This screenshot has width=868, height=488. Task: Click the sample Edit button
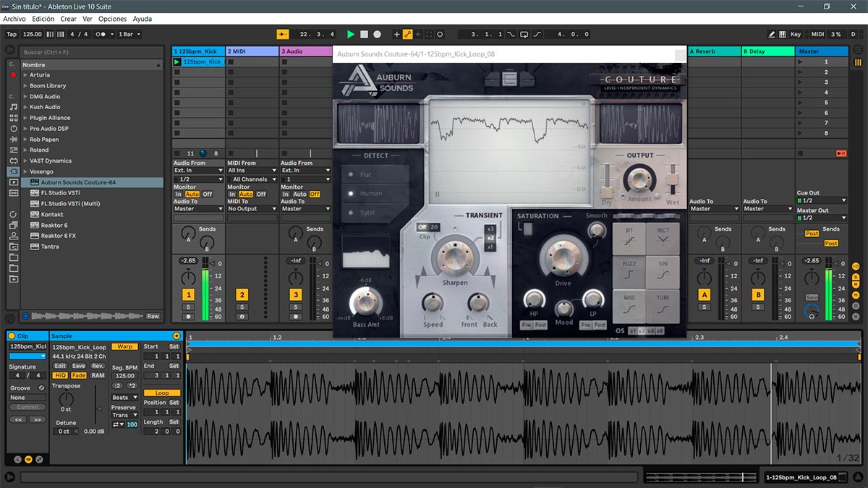[x=61, y=366]
